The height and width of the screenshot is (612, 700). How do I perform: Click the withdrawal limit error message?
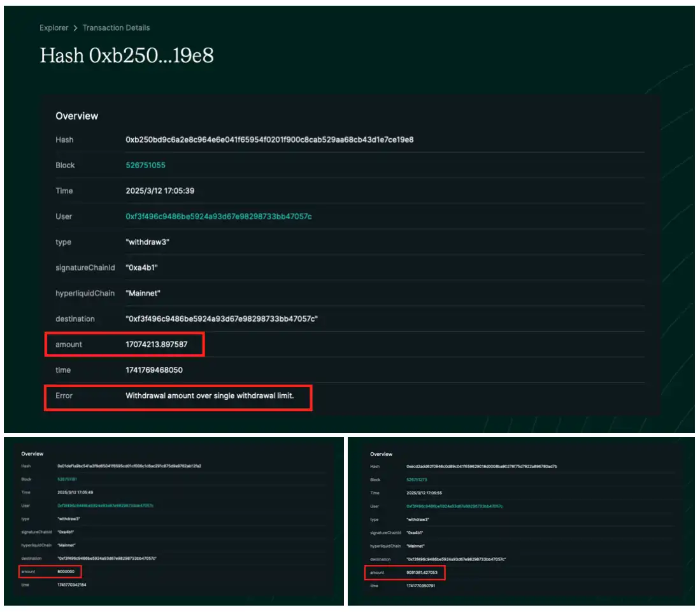[218, 395]
